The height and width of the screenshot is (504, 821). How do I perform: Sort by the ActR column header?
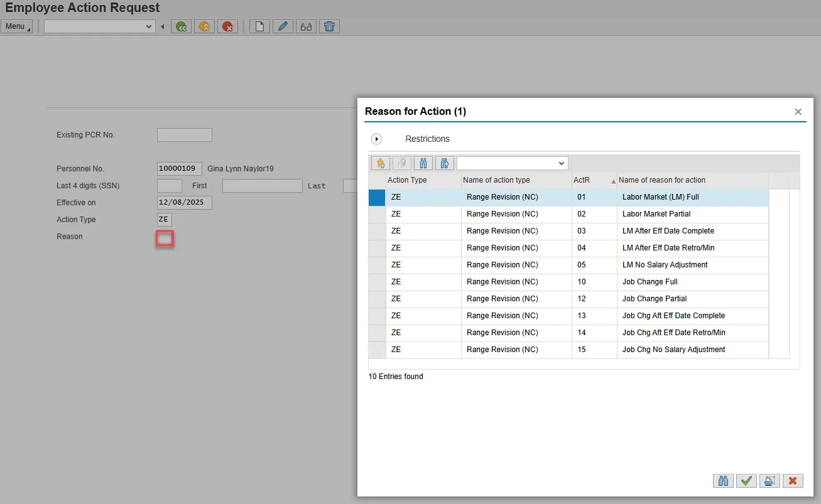coord(593,180)
